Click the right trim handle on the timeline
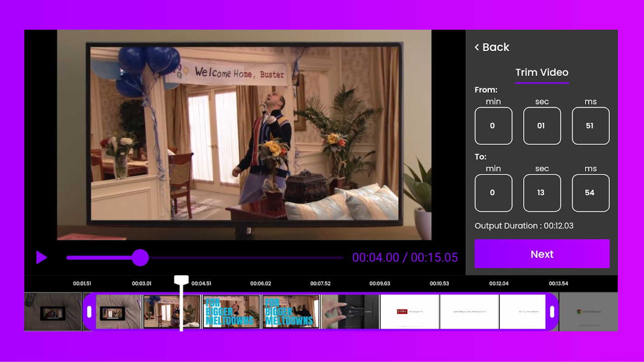 [552, 312]
